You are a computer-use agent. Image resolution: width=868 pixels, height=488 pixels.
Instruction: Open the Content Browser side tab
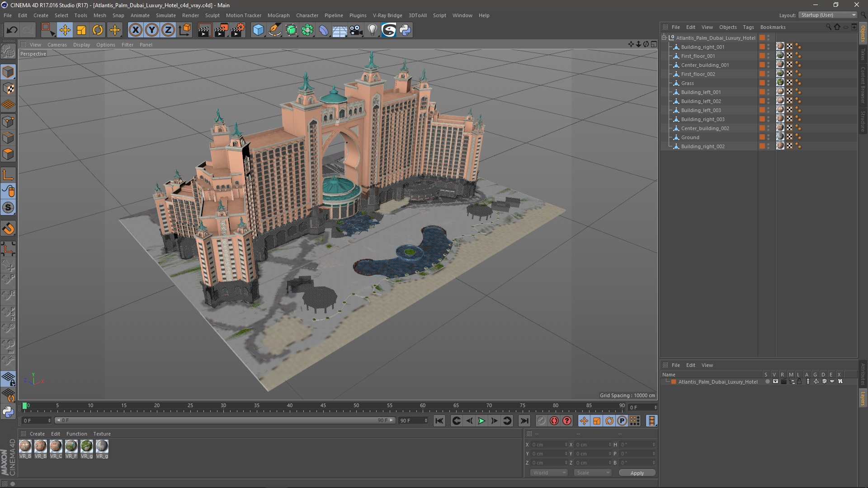[863, 85]
